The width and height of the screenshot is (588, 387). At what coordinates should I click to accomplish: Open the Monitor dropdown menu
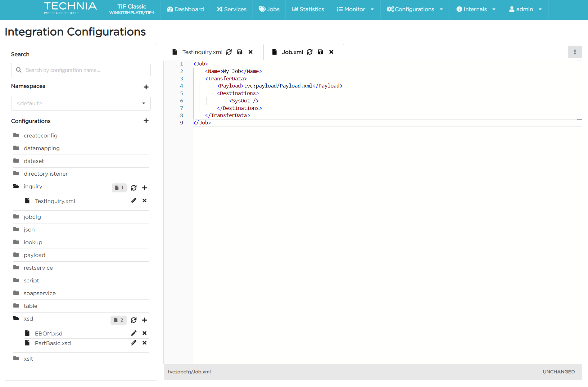tap(355, 9)
